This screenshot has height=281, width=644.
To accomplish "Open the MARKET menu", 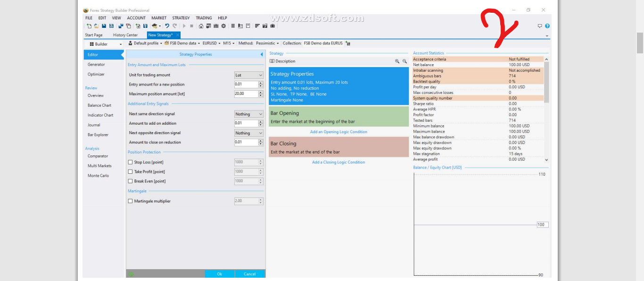I will pos(159,18).
